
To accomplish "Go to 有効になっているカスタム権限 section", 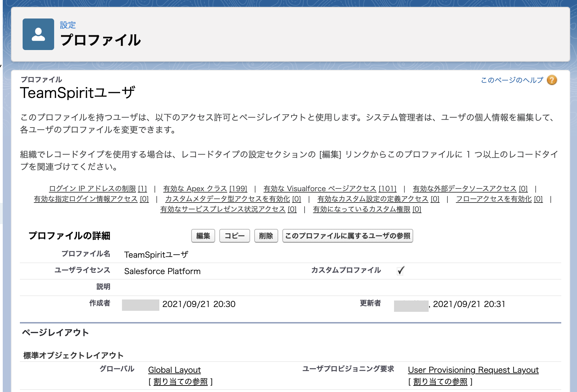I will coord(367,209).
